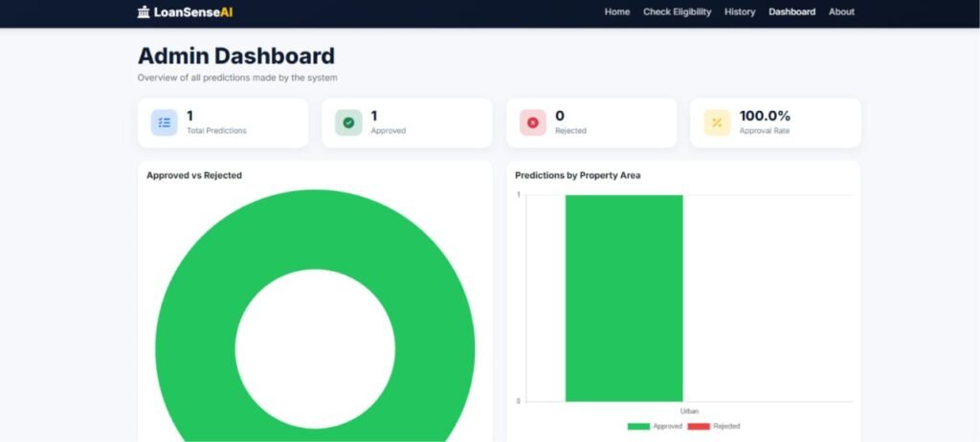Click the Predictions by Property Area title
The image size is (980, 442).
(x=577, y=176)
